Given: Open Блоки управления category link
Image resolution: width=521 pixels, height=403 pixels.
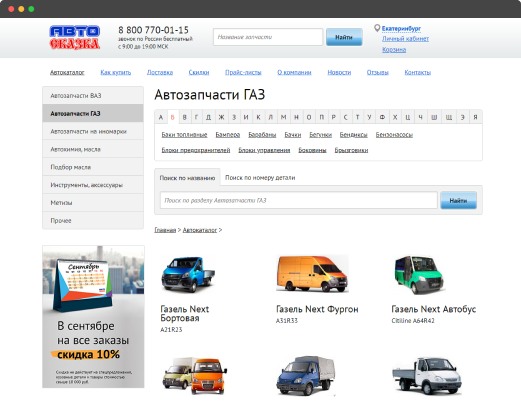Looking at the screenshot, I should tap(264, 150).
